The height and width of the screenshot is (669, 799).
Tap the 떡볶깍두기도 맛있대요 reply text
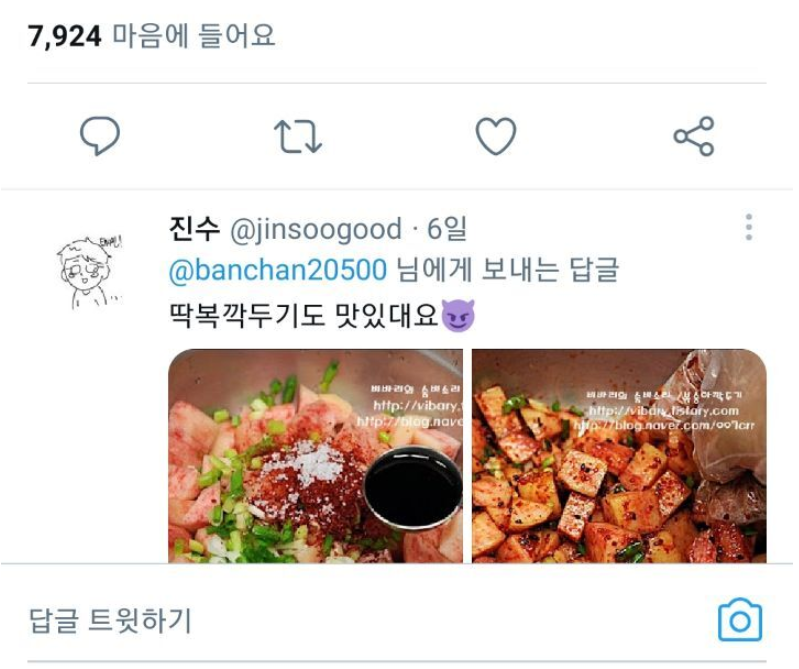click(x=304, y=315)
